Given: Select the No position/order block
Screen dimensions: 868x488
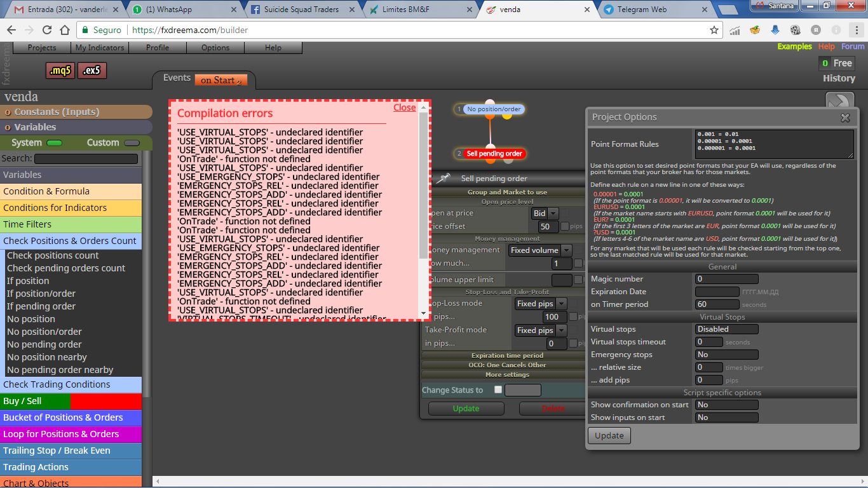Looking at the screenshot, I should [x=494, y=109].
